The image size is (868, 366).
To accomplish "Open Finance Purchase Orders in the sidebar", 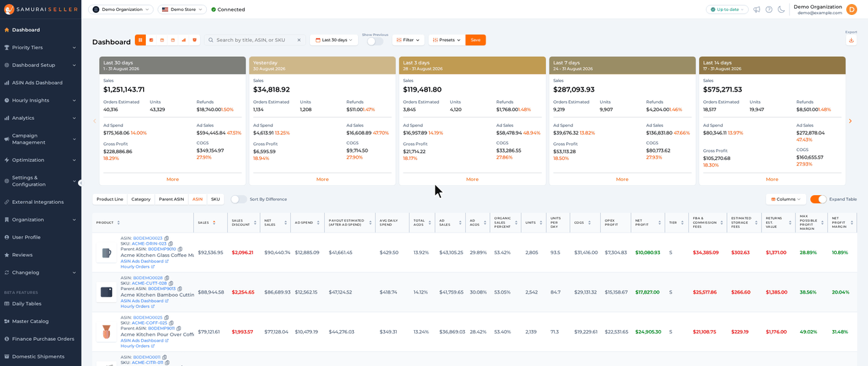I will (41, 339).
